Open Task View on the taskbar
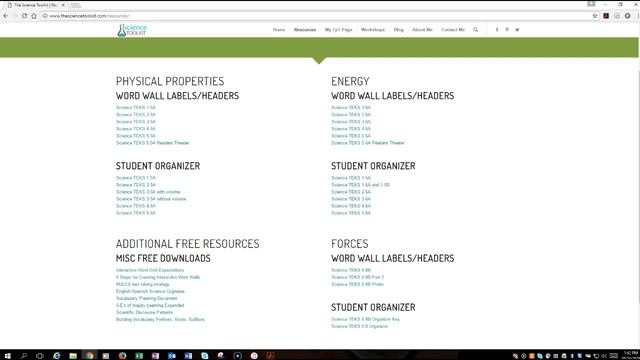This screenshot has height=360, width=640. 40,356
